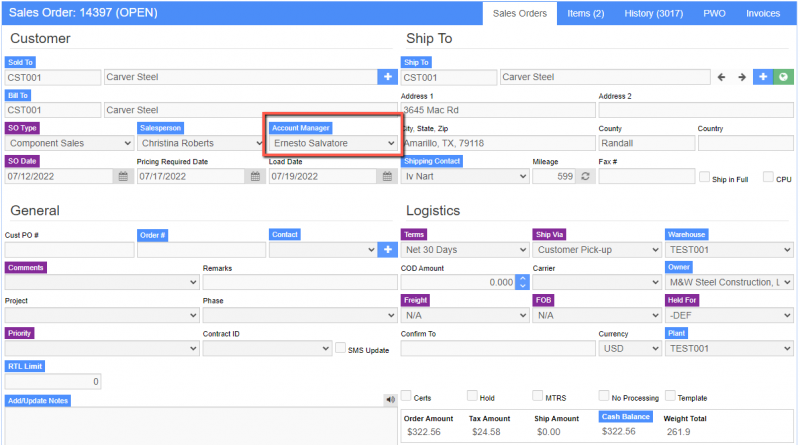Open the Load Date calendar picker
The width and height of the screenshot is (800, 445).
(387, 176)
